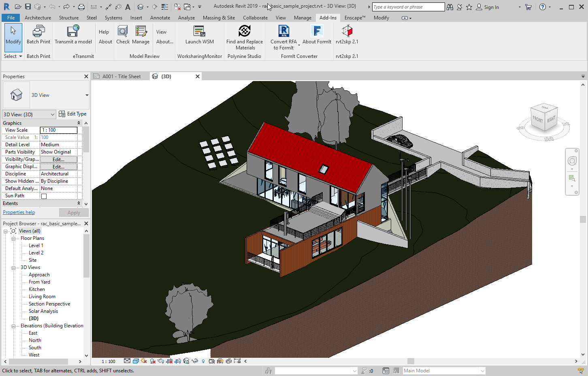Click the Properties help link
The width and height of the screenshot is (588, 376).
[x=19, y=212]
